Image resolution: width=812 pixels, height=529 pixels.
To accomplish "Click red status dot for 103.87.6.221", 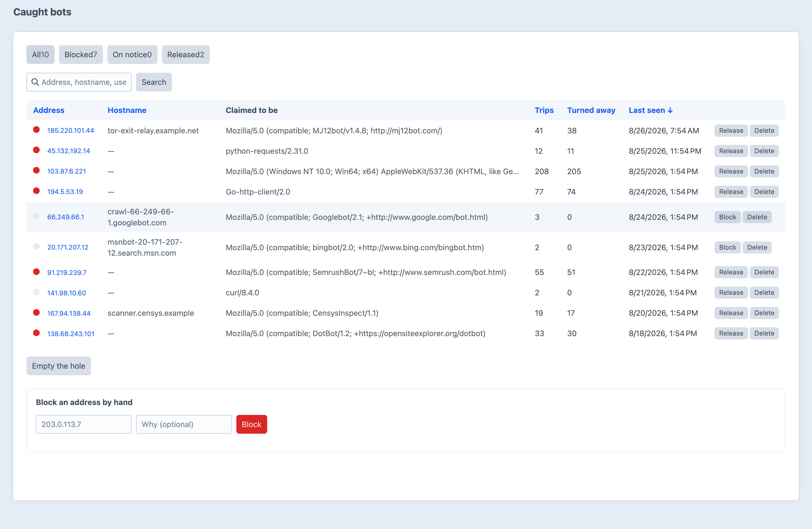I will [37, 170].
